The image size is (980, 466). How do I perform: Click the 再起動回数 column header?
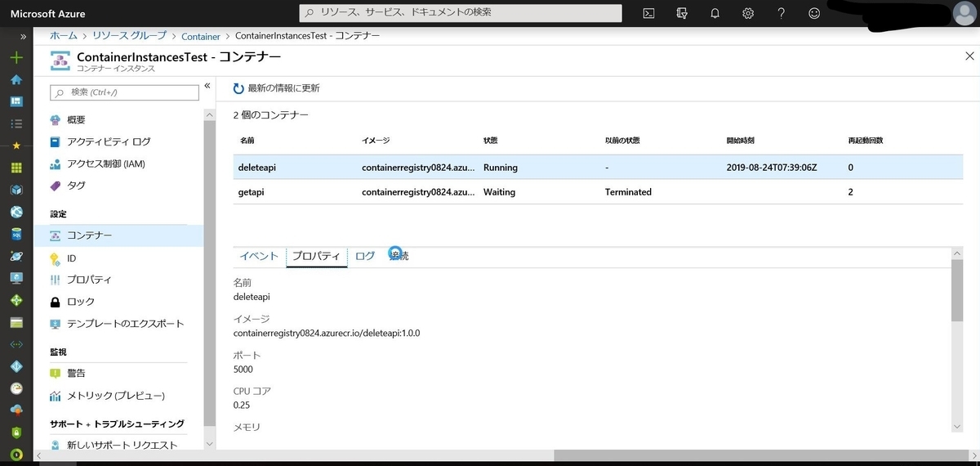[866, 141]
